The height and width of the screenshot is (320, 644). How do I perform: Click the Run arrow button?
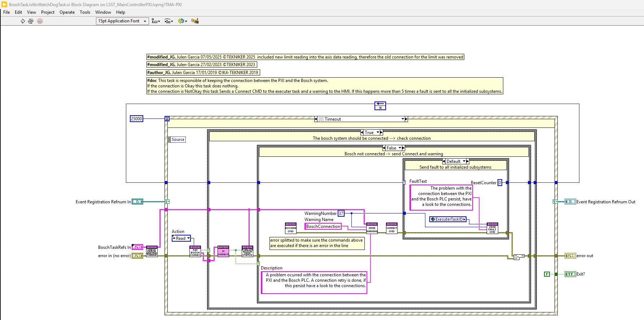[23, 21]
